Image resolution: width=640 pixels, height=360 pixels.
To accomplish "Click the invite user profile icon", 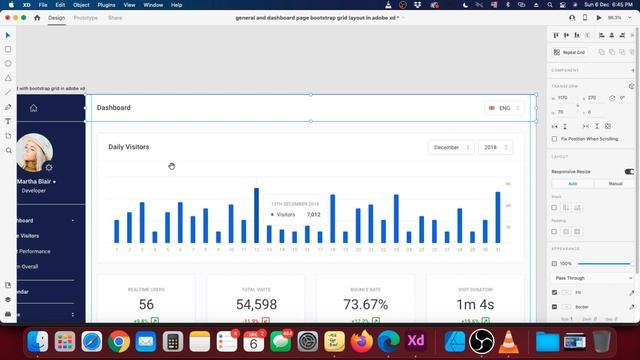I will point(572,18).
